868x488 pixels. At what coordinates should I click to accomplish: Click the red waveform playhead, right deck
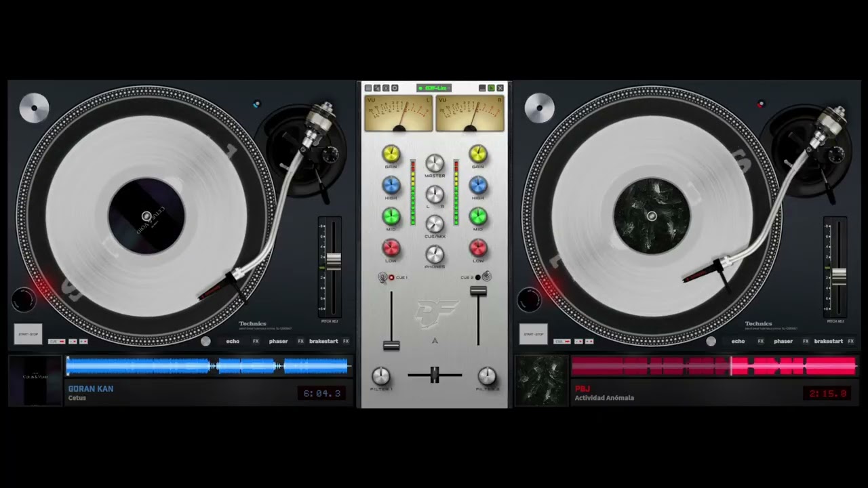(731, 367)
